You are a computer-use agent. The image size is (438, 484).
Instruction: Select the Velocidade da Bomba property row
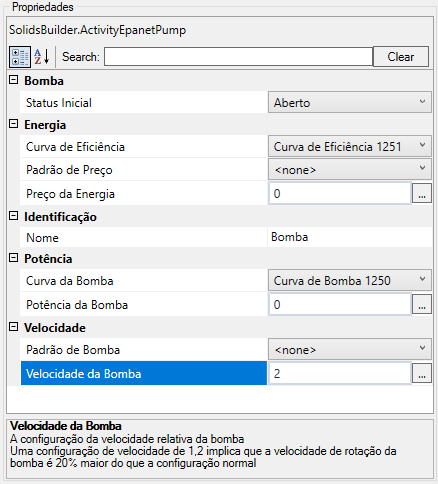(144, 373)
